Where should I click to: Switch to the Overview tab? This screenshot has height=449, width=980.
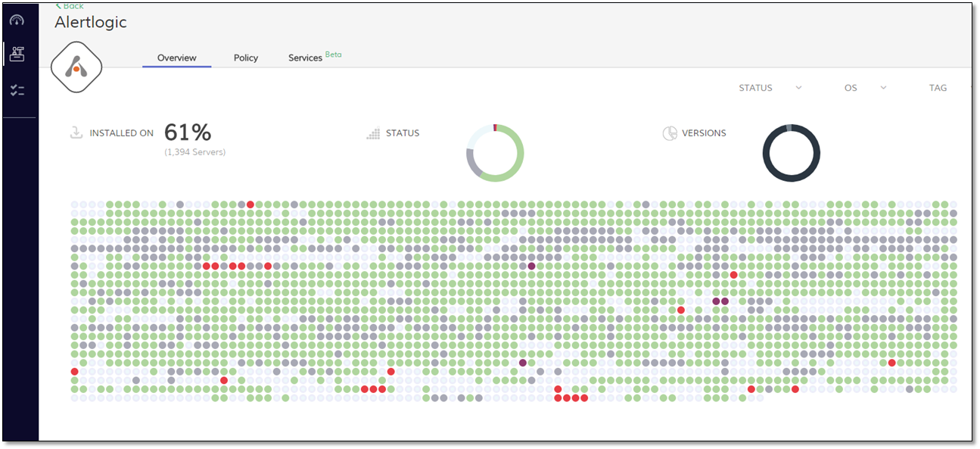(177, 58)
